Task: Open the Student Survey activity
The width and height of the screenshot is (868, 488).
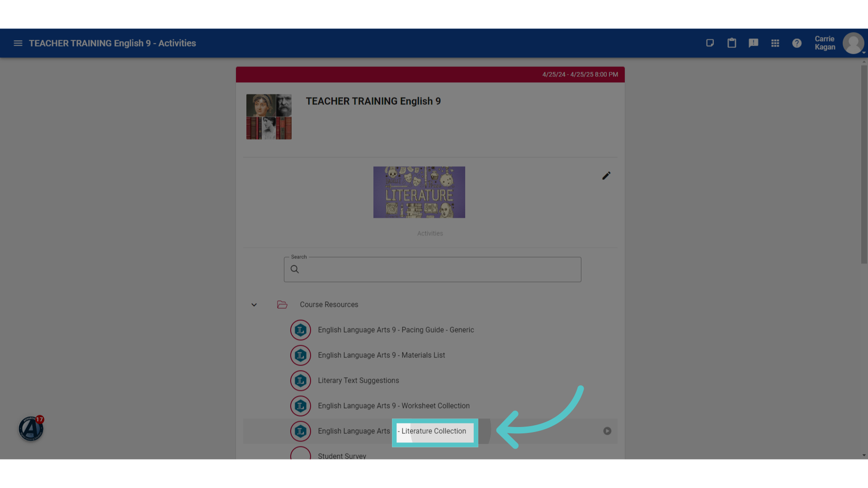Action: point(342,456)
